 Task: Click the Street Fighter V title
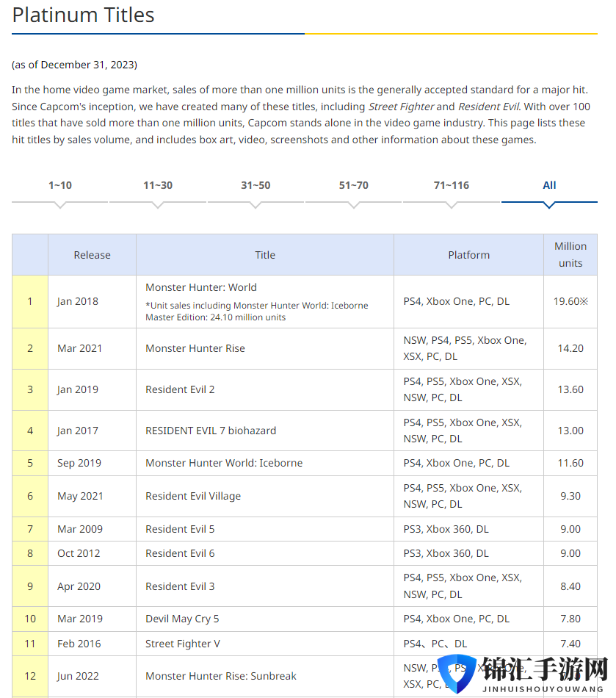183,644
